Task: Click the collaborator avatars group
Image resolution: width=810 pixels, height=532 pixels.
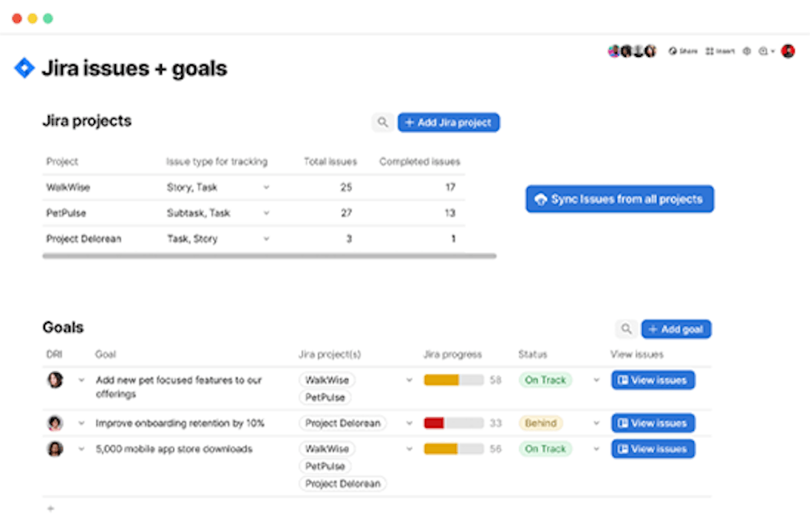Action: pos(632,51)
